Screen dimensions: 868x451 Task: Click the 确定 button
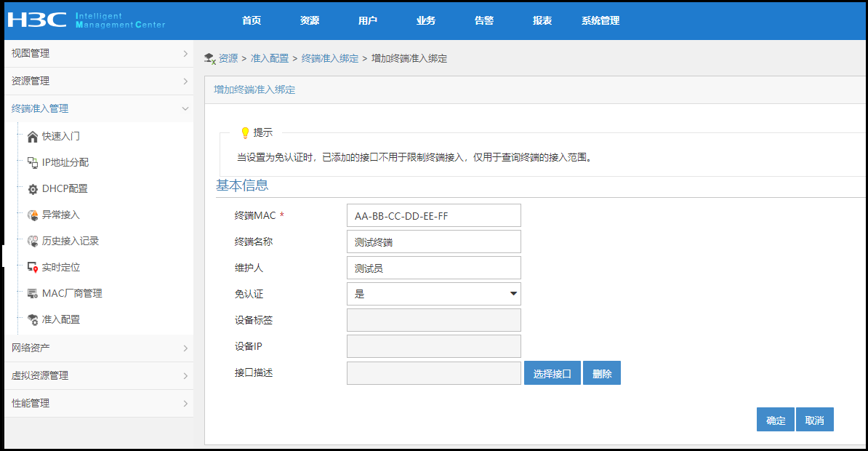point(776,420)
